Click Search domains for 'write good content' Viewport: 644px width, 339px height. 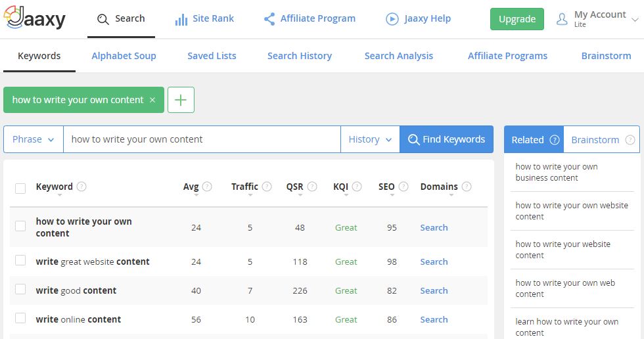[434, 290]
